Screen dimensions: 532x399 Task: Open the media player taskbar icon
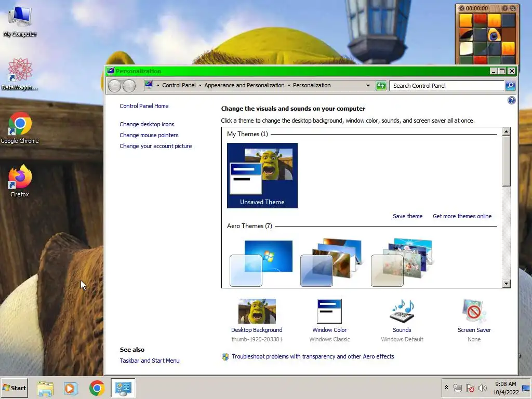pos(71,388)
